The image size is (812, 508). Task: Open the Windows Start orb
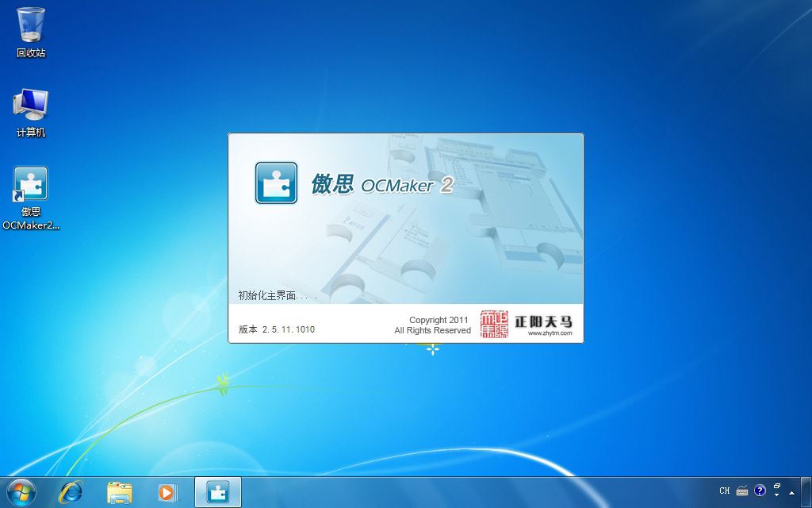pos(21,492)
